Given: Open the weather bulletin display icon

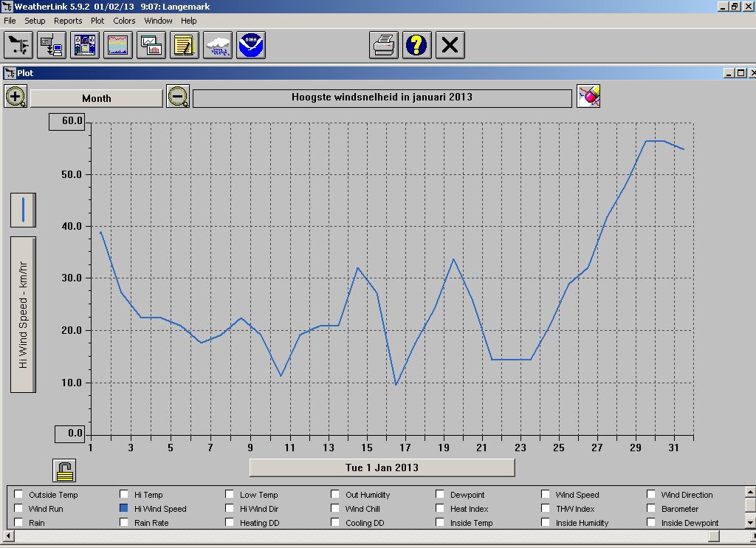Looking at the screenshot, I should tap(85, 46).
